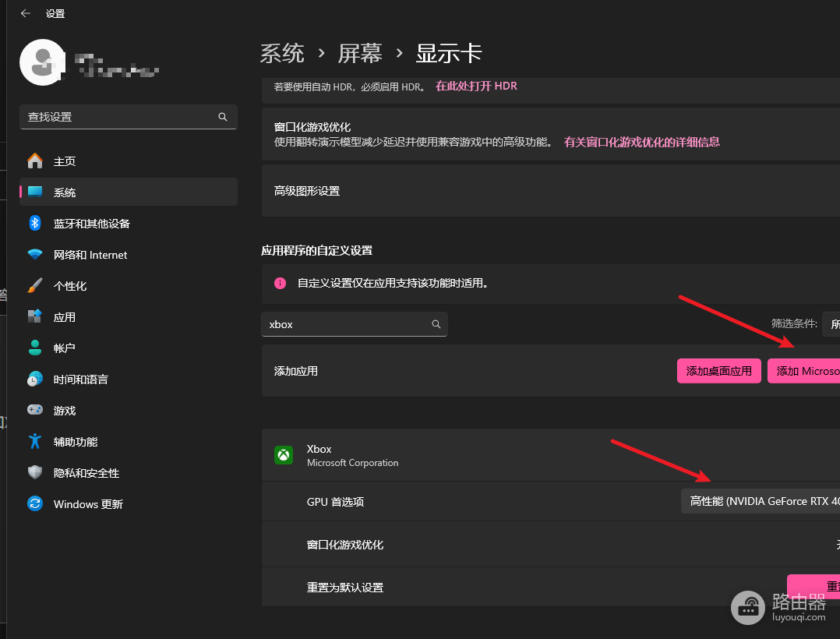Click the 屏幕 breadcrumb
Image resolution: width=840 pixels, height=639 pixels.
click(359, 54)
